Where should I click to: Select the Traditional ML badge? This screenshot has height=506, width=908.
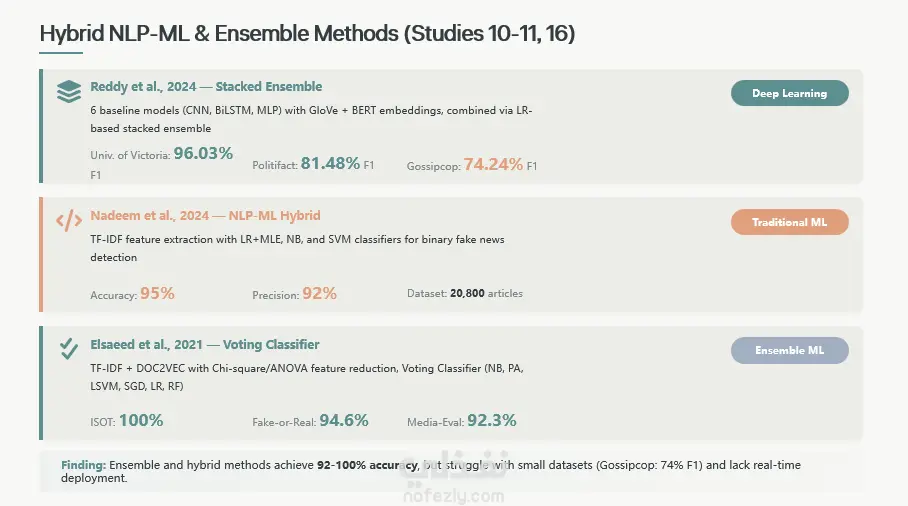point(789,222)
